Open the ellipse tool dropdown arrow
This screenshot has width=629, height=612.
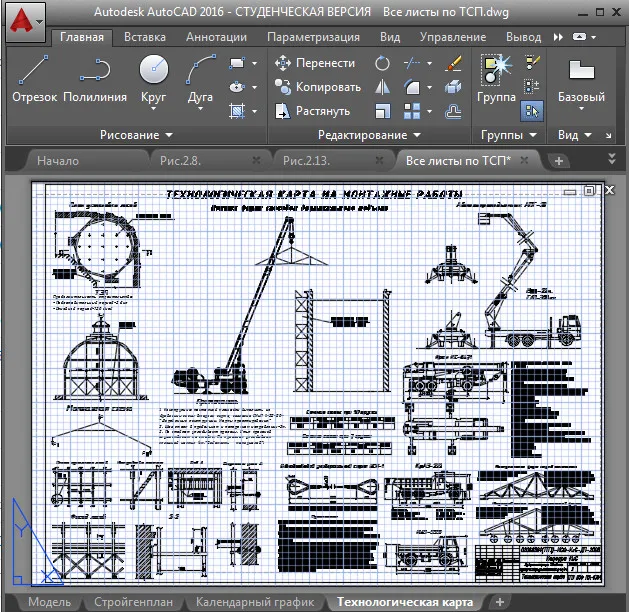[254, 87]
